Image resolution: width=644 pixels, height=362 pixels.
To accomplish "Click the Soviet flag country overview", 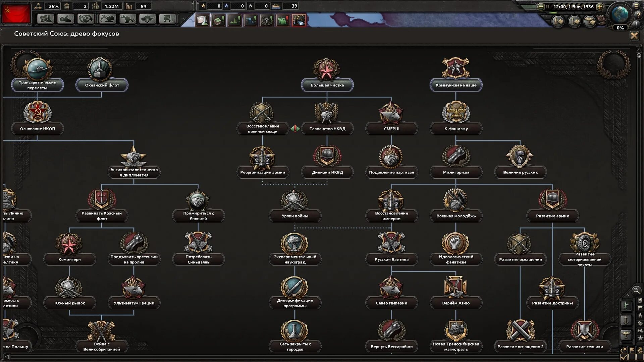I will (16, 13).
